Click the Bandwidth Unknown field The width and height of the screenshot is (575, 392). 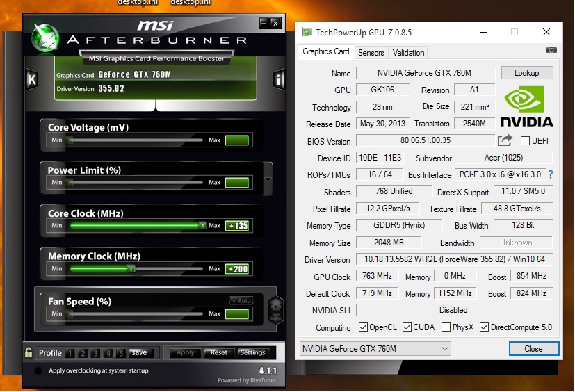pyautogui.click(x=516, y=243)
